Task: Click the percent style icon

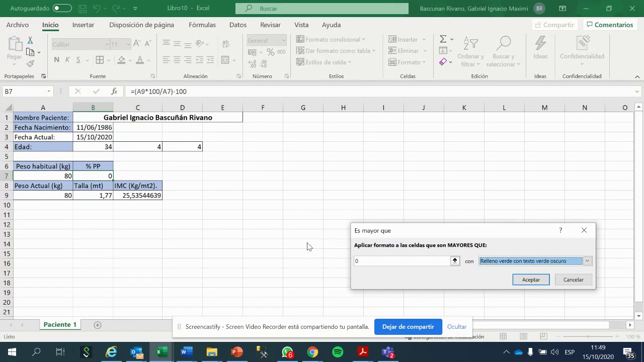Action: [x=271, y=52]
